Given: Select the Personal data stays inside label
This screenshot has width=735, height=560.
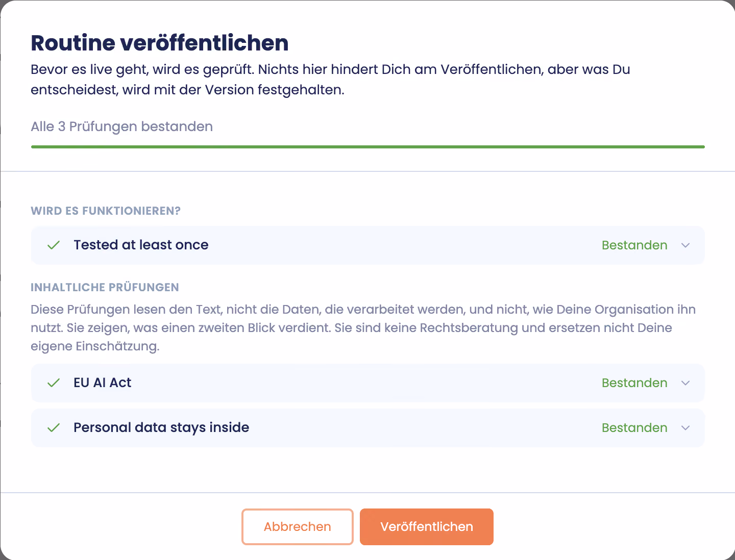Looking at the screenshot, I should 161,427.
